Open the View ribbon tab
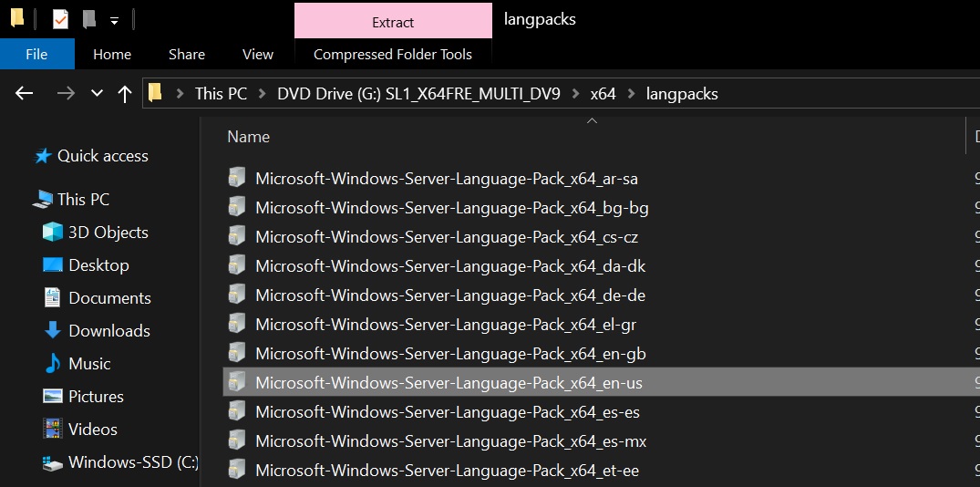Image resolution: width=980 pixels, height=487 pixels. click(257, 55)
